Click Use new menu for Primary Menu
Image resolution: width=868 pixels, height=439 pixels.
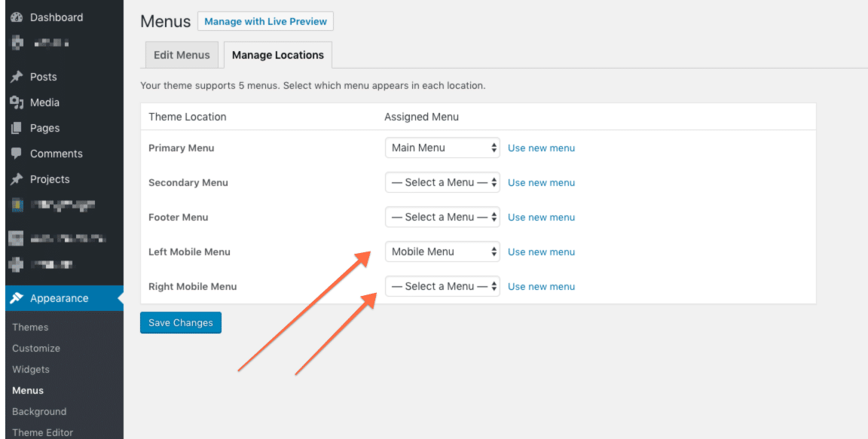[x=542, y=148]
